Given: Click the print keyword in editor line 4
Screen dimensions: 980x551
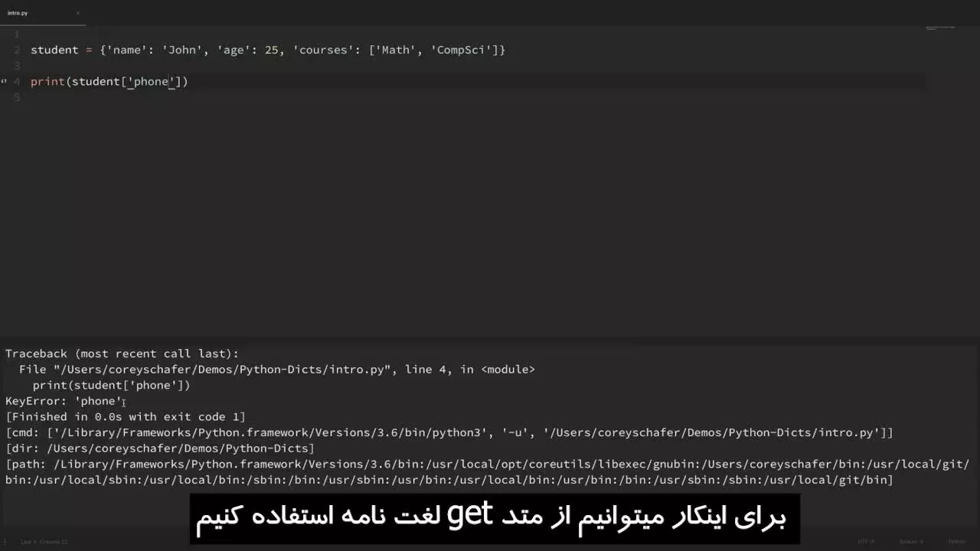Looking at the screenshot, I should coord(47,81).
